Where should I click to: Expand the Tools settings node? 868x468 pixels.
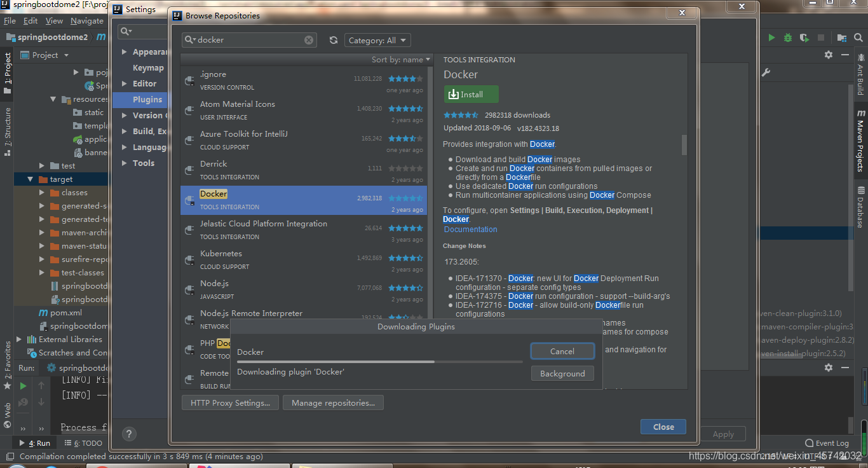(x=125, y=163)
